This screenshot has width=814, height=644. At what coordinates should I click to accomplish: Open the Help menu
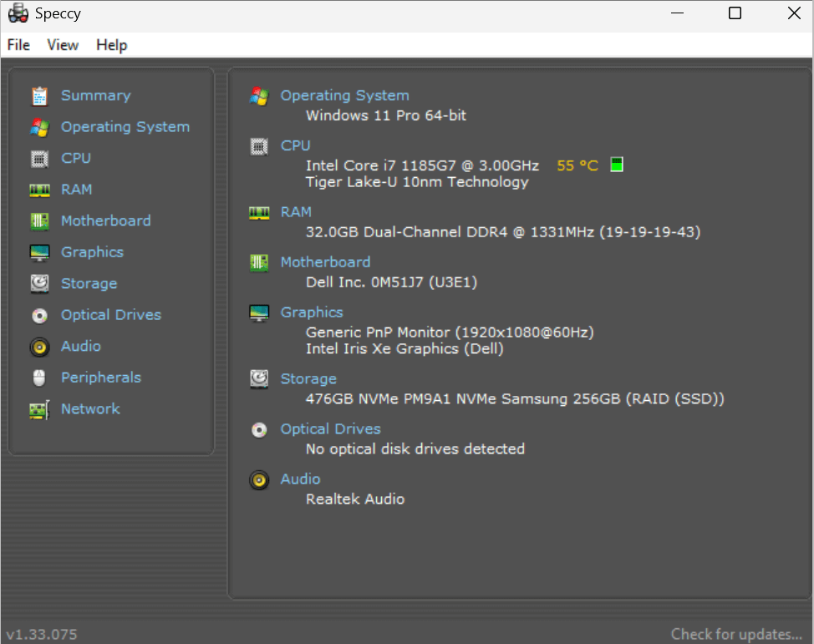tap(111, 45)
